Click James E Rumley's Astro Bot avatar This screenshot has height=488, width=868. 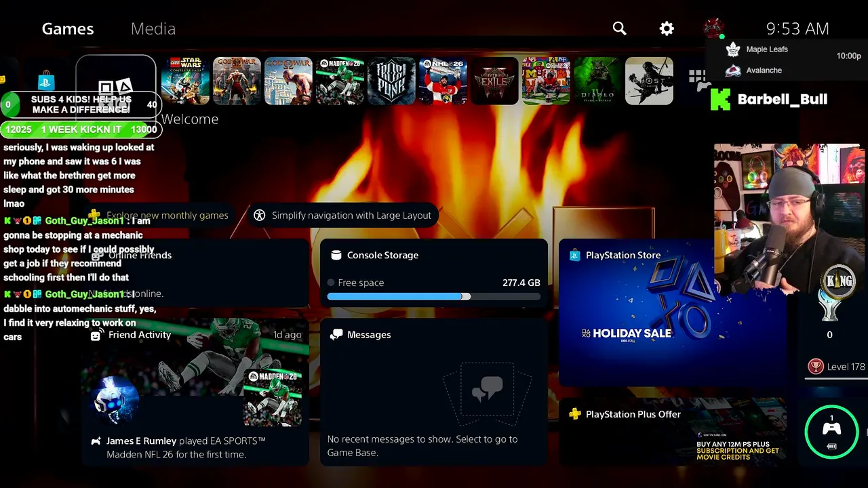pyautogui.click(x=116, y=399)
